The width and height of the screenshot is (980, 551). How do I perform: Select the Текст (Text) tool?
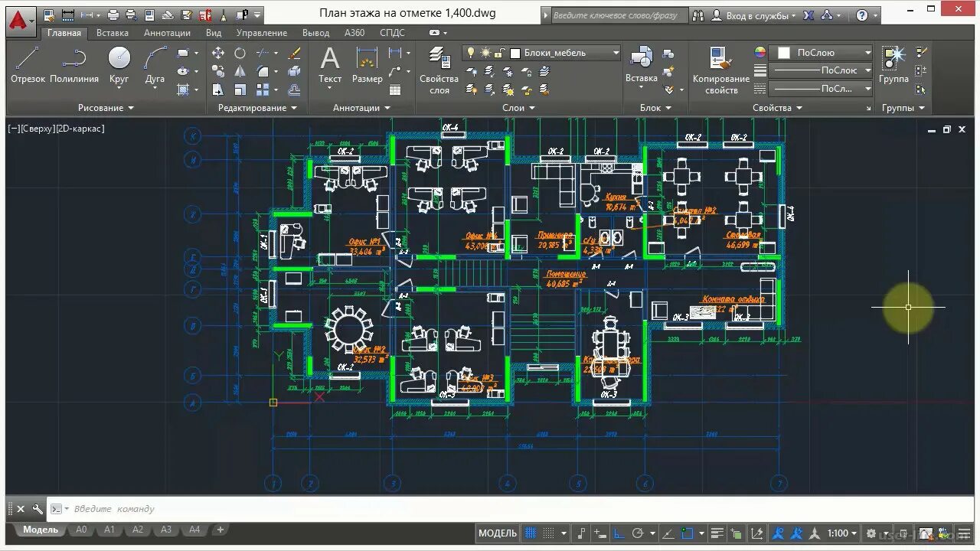(x=330, y=65)
